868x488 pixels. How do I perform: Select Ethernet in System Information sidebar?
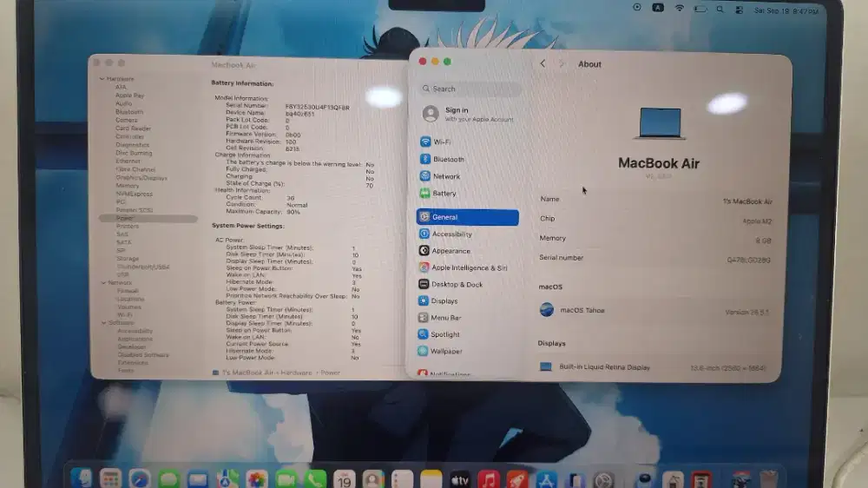pos(128,162)
